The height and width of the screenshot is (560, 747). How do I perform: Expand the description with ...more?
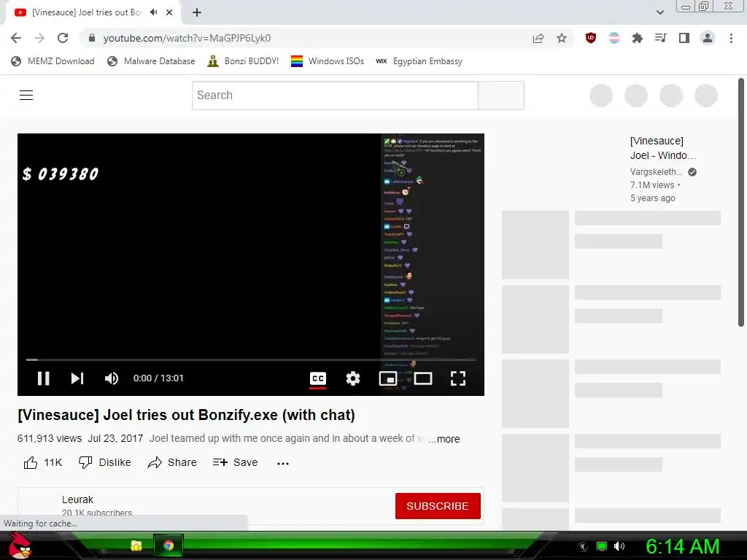(444, 439)
